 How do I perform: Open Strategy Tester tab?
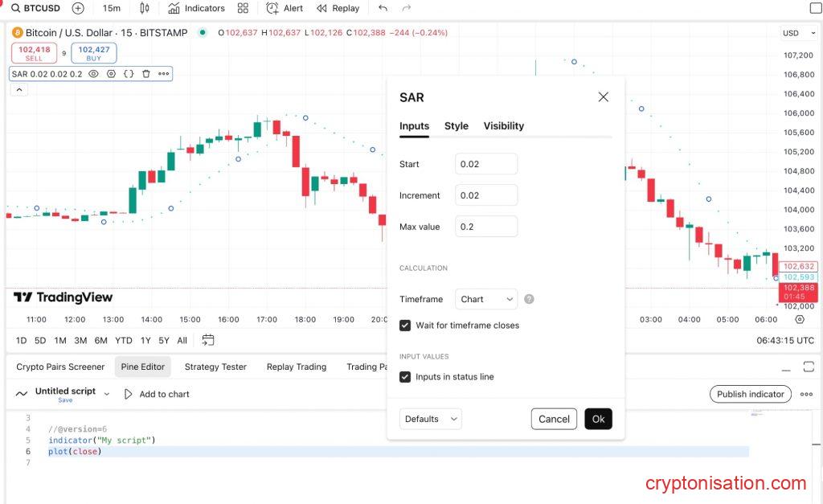pyautogui.click(x=215, y=367)
